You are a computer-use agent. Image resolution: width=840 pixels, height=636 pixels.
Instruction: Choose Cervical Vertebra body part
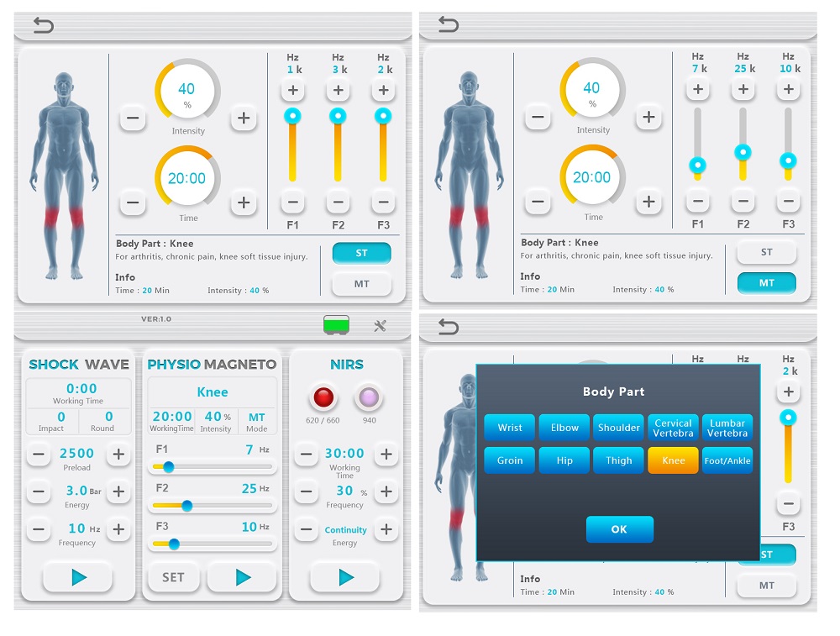[x=673, y=428]
